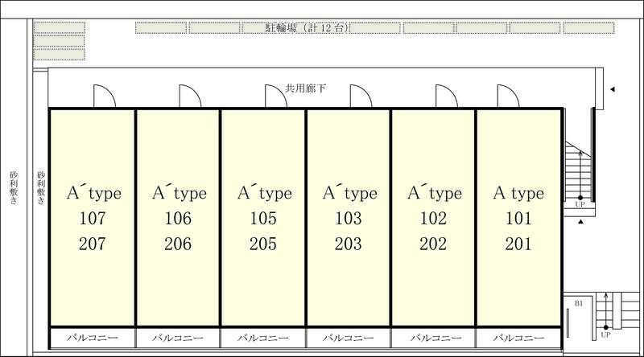Click the UP label at main staircase

580,204
